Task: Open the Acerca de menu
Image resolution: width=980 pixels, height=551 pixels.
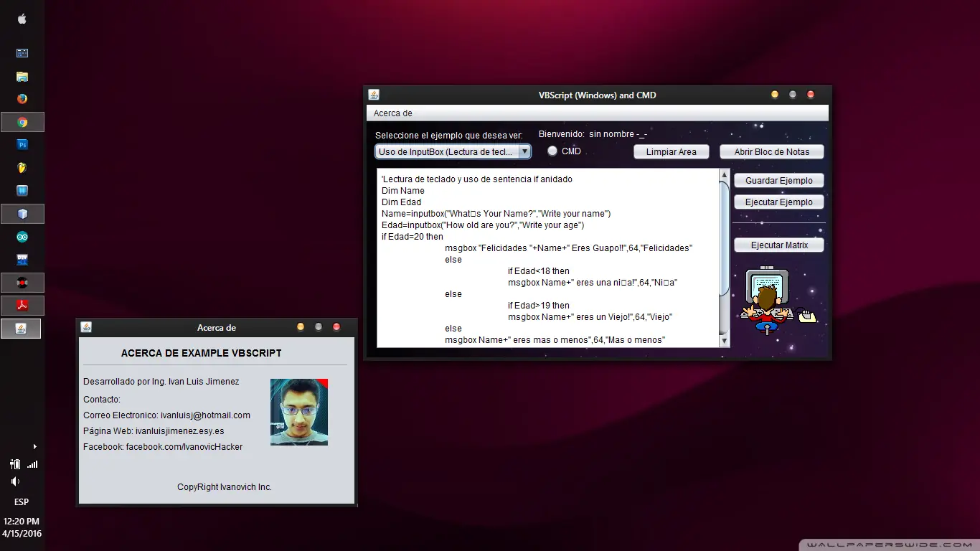Action: coord(392,113)
